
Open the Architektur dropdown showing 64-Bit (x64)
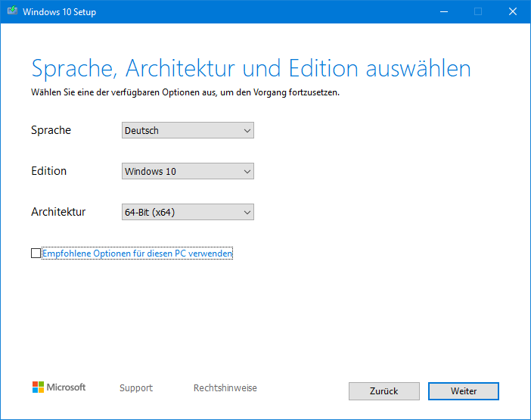[188, 212]
